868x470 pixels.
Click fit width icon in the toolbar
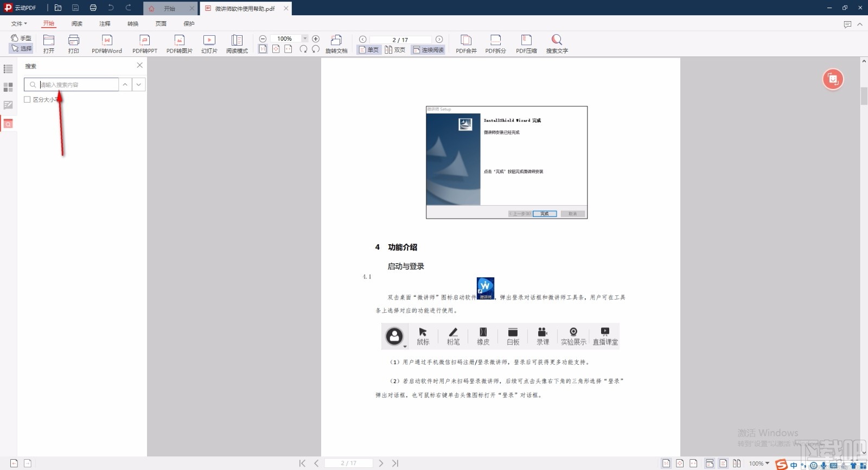click(x=288, y=49)
